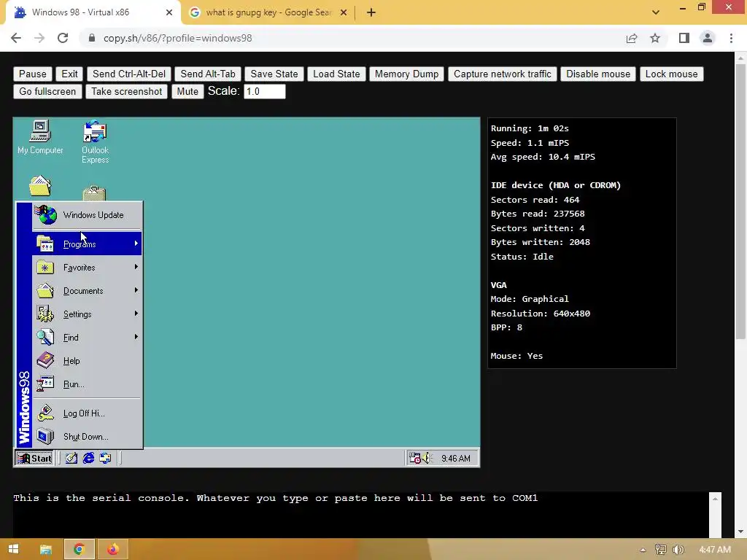
Task: Open Outlook Express desktop icon
Action: coord(95,141)
